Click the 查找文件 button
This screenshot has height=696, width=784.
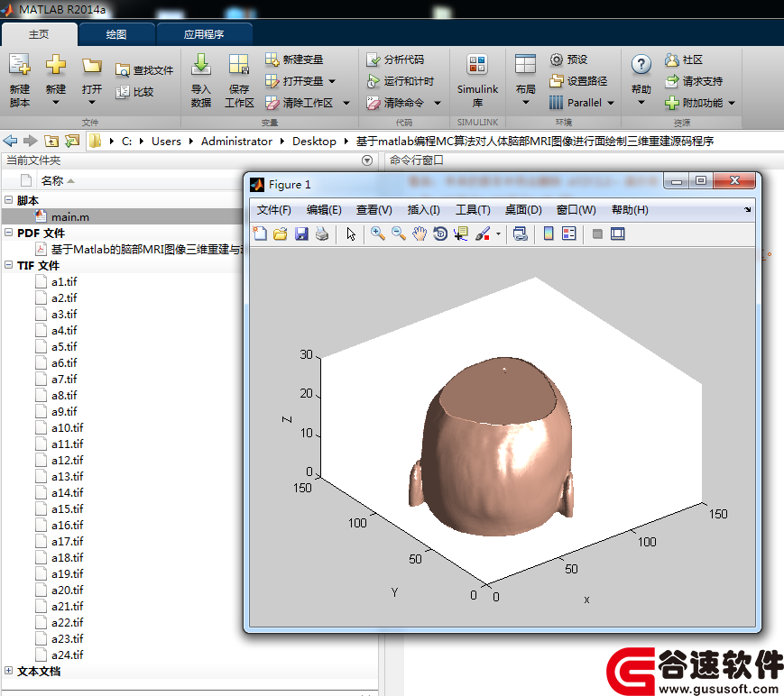[x=144, y=70]
